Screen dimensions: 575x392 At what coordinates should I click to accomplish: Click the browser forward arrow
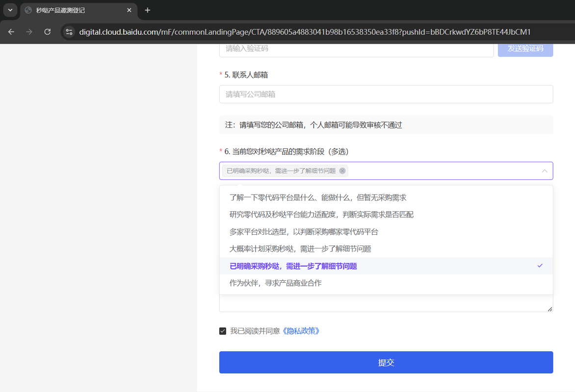tap(29, 32)
